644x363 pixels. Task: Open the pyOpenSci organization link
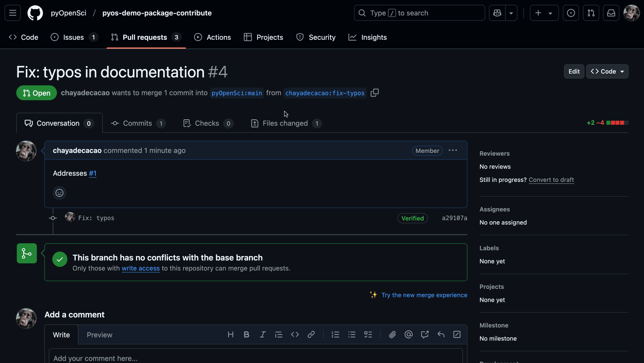68,13
